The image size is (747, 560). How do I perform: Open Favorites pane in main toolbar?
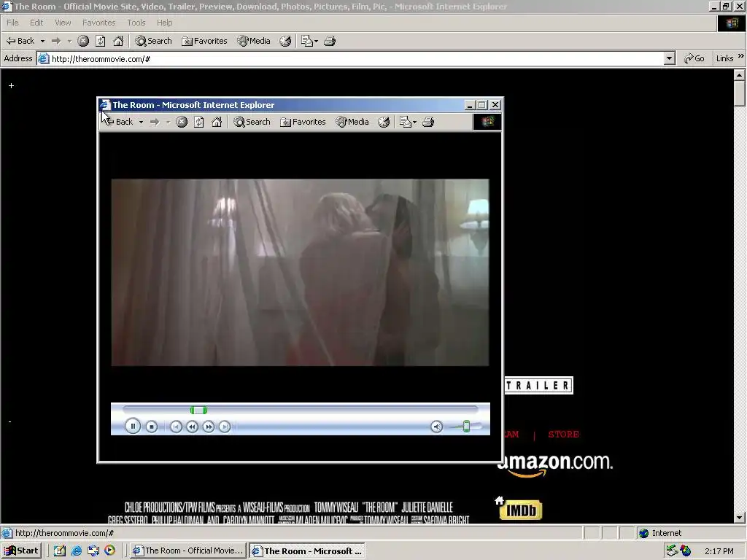point(204,41)
